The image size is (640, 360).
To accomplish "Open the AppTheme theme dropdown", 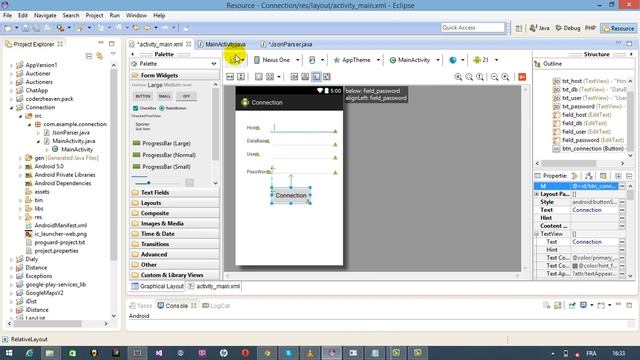I will click(357, 60).
